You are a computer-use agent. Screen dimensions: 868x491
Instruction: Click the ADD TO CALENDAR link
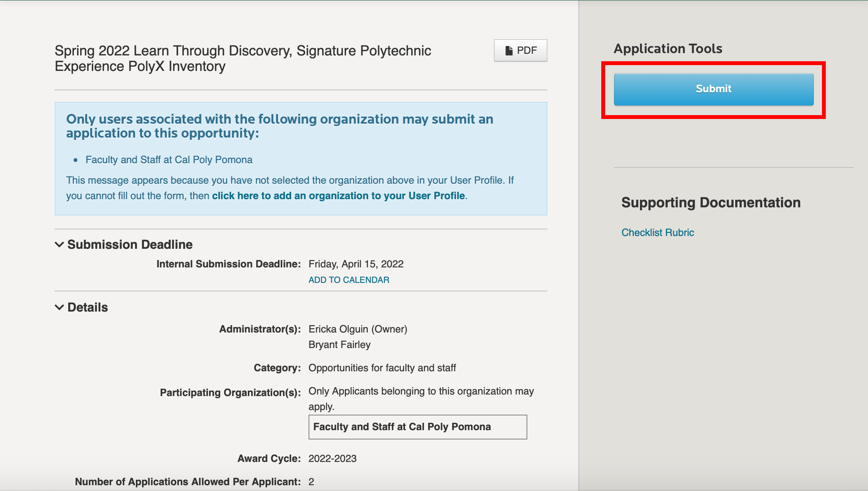coord(349,280)
